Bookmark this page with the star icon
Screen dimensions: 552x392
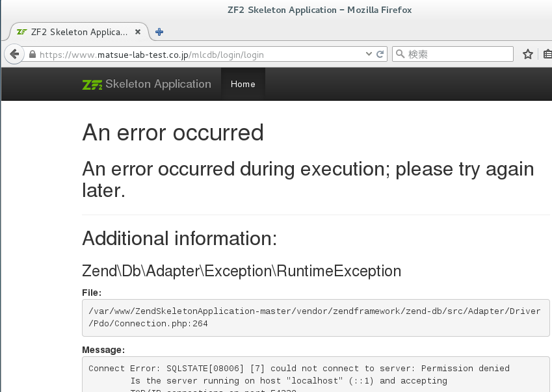pos(528,55)
